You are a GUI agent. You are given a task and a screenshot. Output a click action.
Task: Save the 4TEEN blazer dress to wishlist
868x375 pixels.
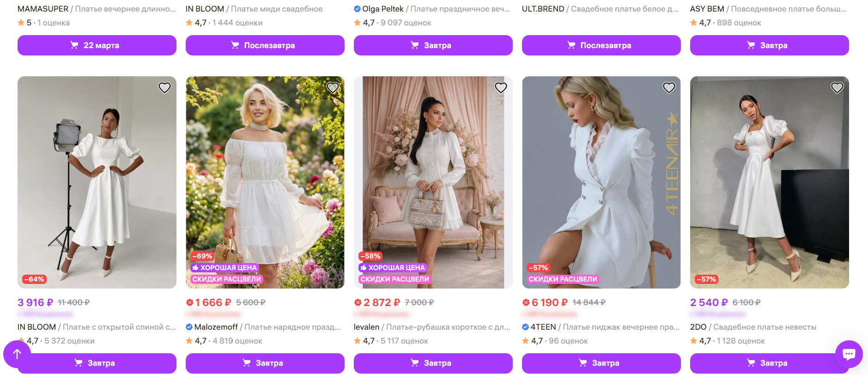pyautogui.click(x=669, y=87)
